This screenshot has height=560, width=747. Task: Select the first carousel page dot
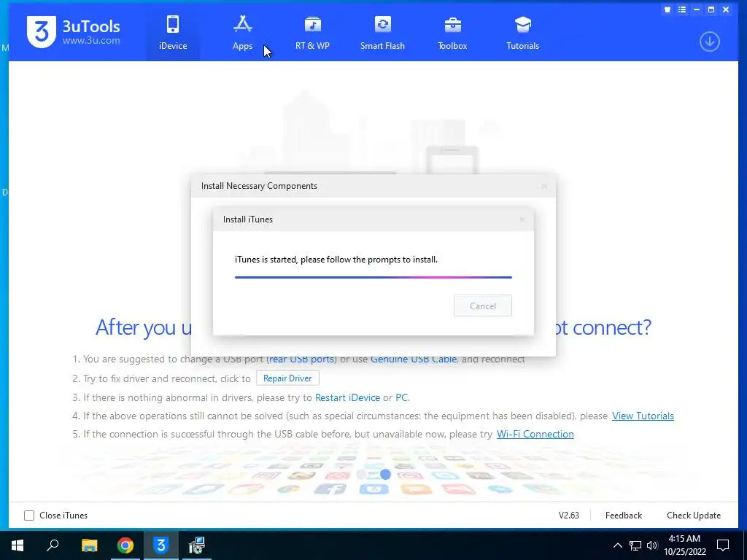tap(362, 474)
